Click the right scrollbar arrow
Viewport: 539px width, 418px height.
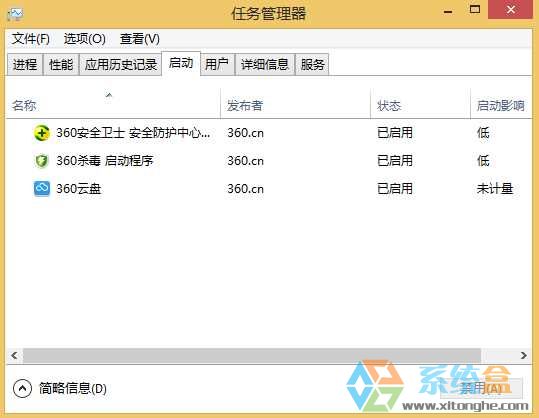point(523,355)
